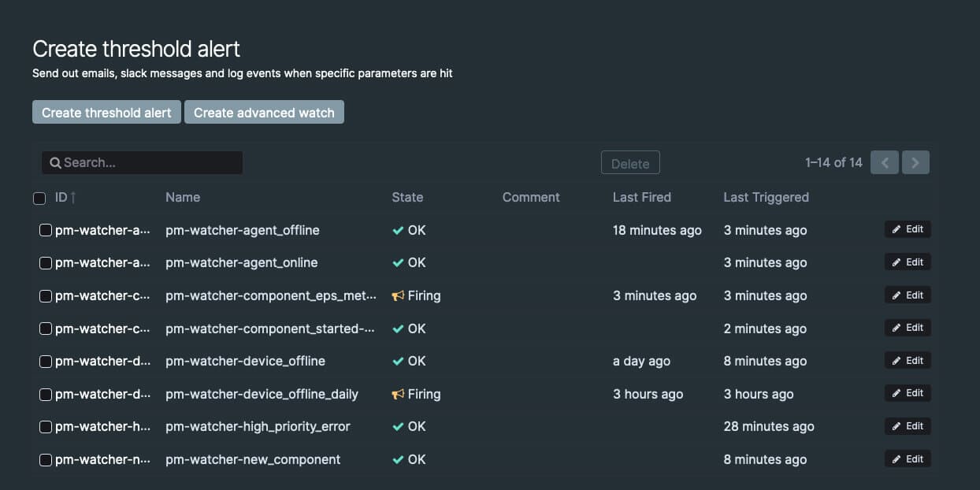Go to next page using right chevron
The height and width of the screenshot is (490, 980).
915,163
